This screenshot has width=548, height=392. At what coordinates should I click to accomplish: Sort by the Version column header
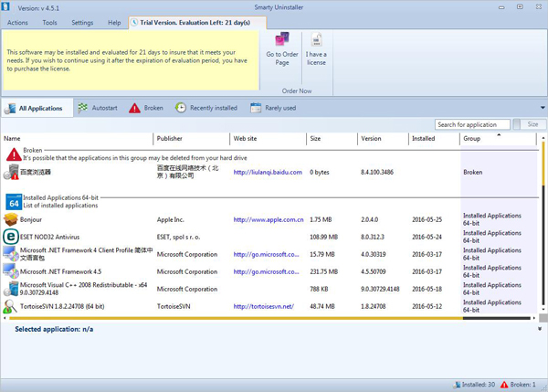(x=383, y=139)
